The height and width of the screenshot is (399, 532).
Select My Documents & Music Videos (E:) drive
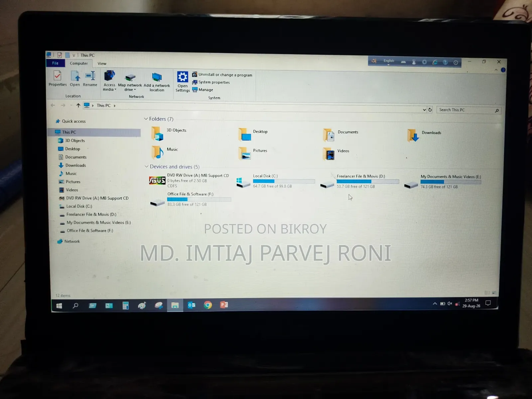click(443, 182)
